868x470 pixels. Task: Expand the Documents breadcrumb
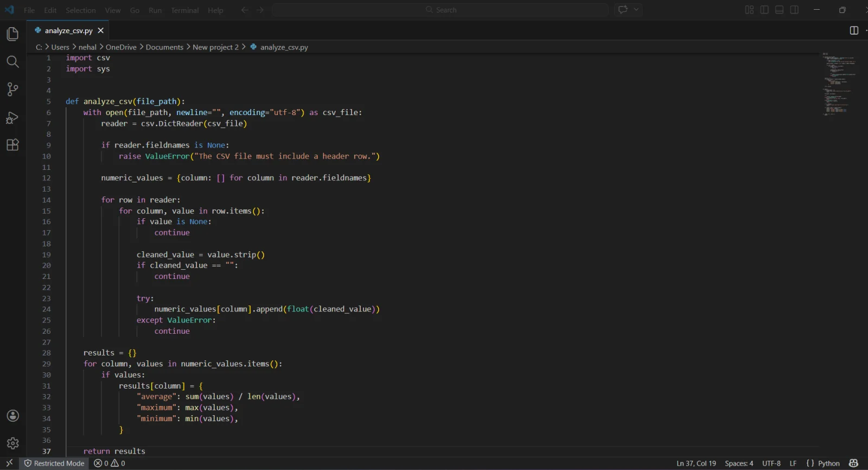[x=164, y=47]
